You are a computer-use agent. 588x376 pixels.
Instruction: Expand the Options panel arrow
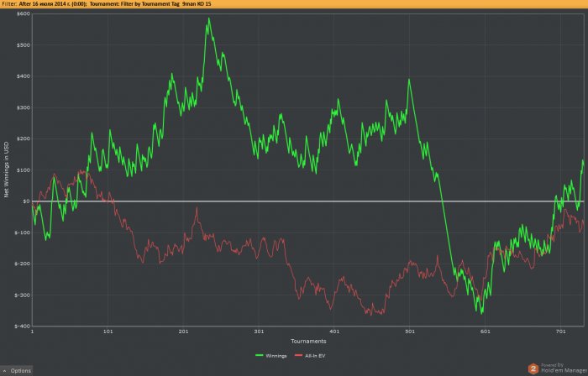[4, 371]
